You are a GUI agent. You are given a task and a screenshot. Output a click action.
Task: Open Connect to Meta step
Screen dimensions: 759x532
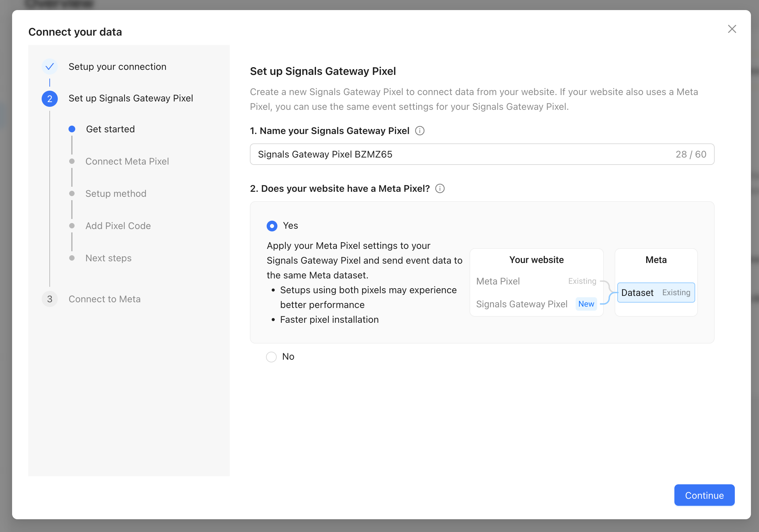pyautogui.click(x=104, y=299)
